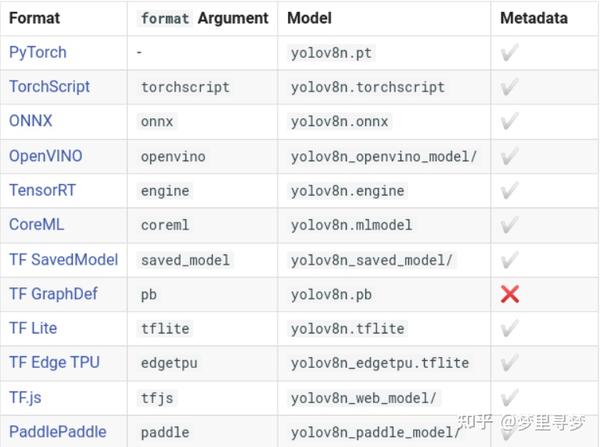The width and height of the screenshot is (600, 447).
Task: Click the TensorRT link
Action: tap(42, 190)
